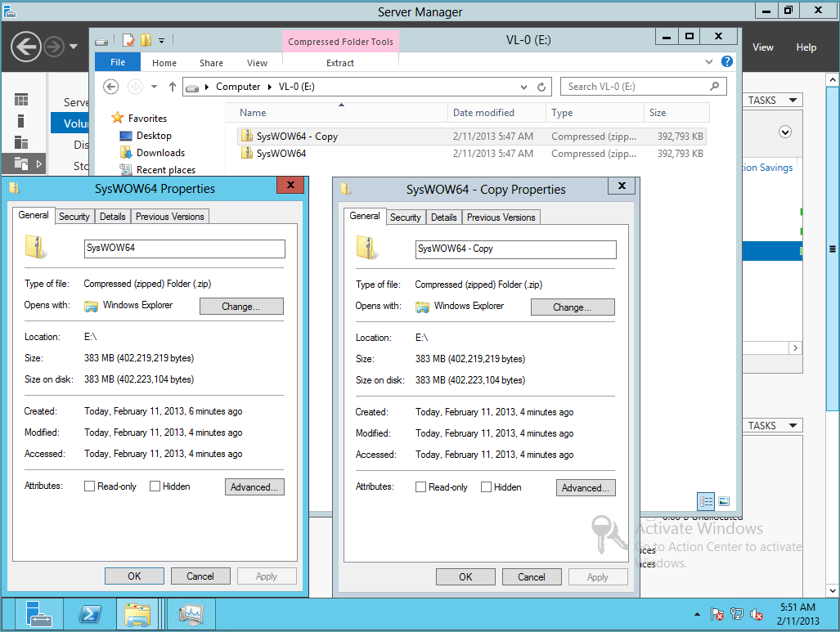Viewport: 840px width, 632px height.
Task: Click the Server Manager forward arrow button
Action: coord(53,47)
